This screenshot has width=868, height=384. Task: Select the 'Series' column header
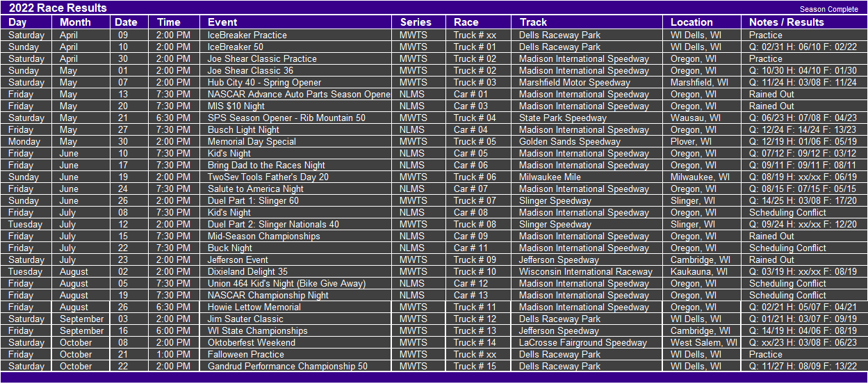(416, 22)
